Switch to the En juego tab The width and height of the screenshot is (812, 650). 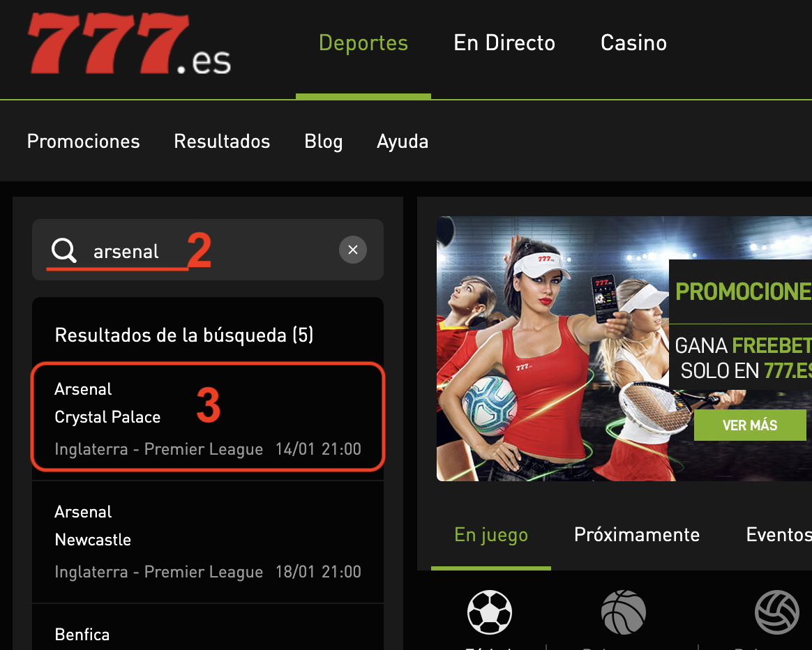coord(491,535)
